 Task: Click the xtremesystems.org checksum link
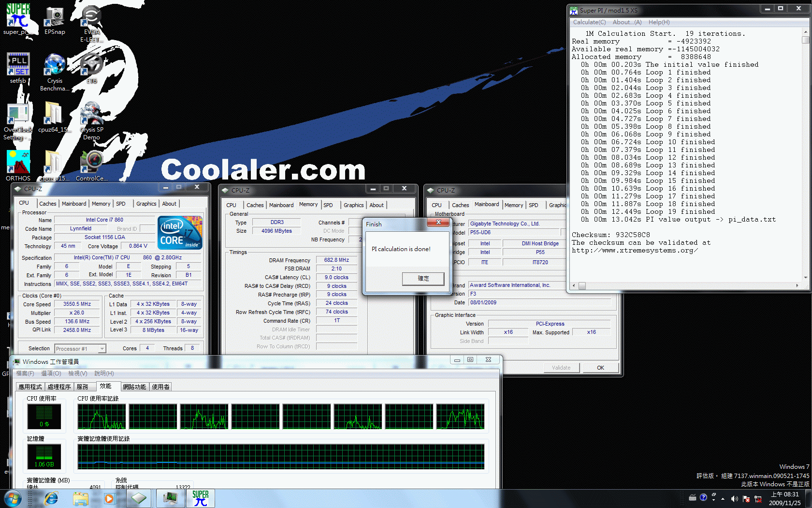point(635,251)
